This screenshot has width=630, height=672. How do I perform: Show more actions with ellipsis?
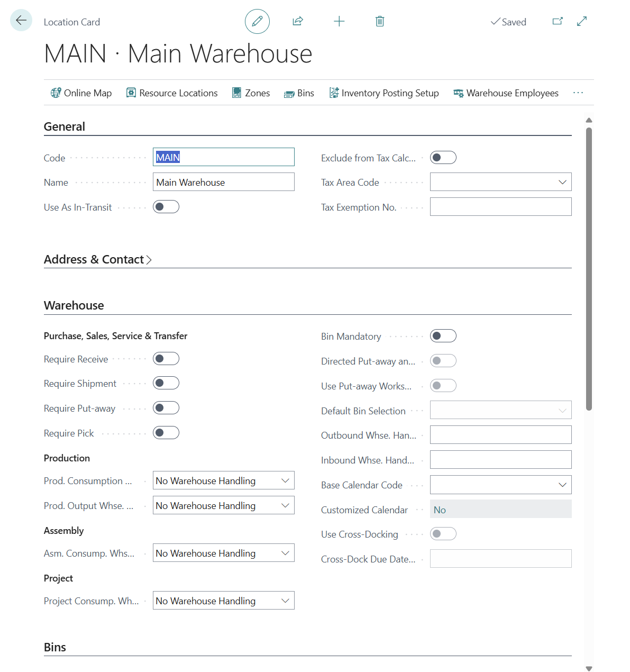578,93
